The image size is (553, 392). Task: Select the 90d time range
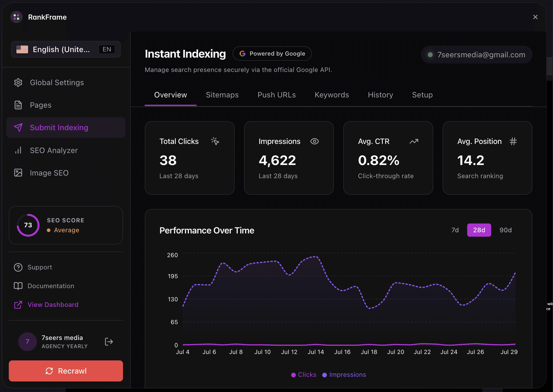pyautogui.click(x=506, y=230)
